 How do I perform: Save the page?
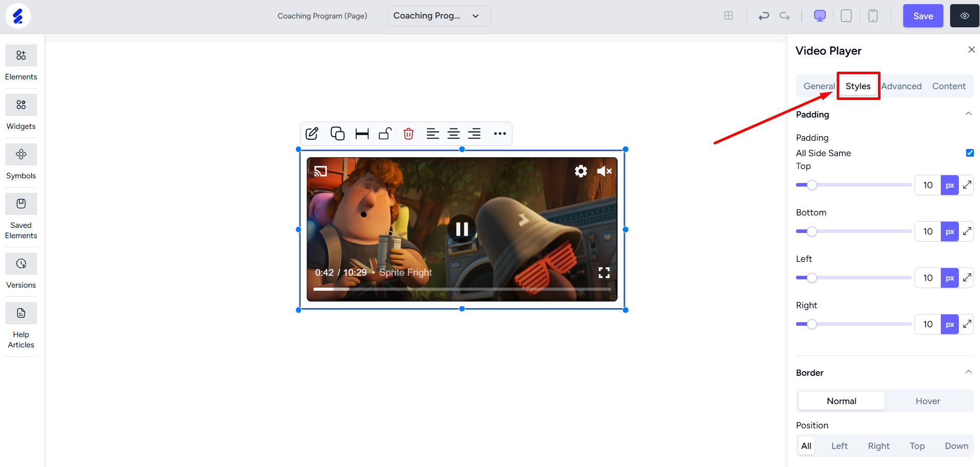click(923, 16)
